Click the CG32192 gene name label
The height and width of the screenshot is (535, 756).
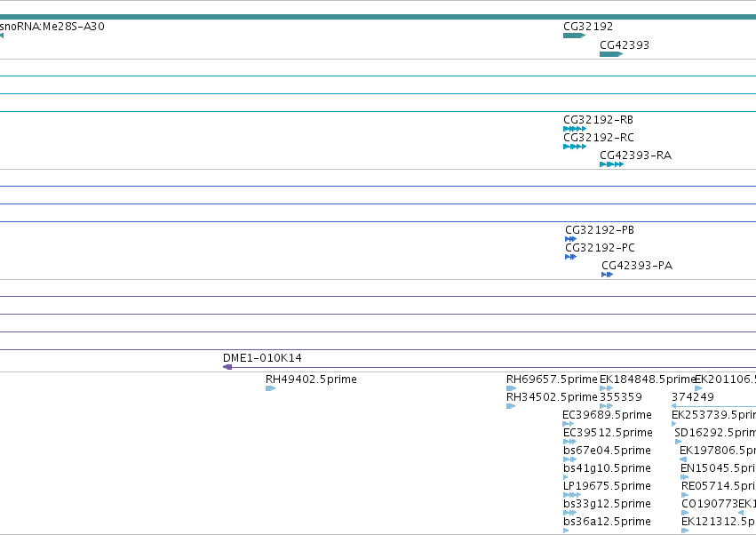pos(588,26)
